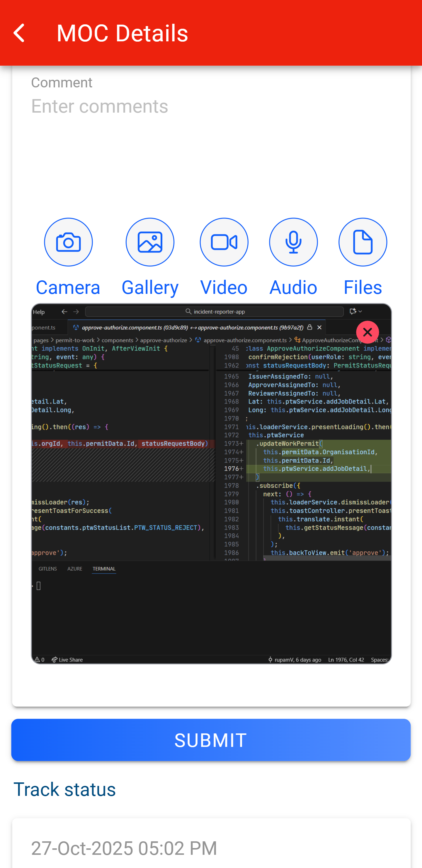Image resolution: width=422 pixels, height=868 pixels.
Task: Click the Audio text label
Action: [293, 287]
